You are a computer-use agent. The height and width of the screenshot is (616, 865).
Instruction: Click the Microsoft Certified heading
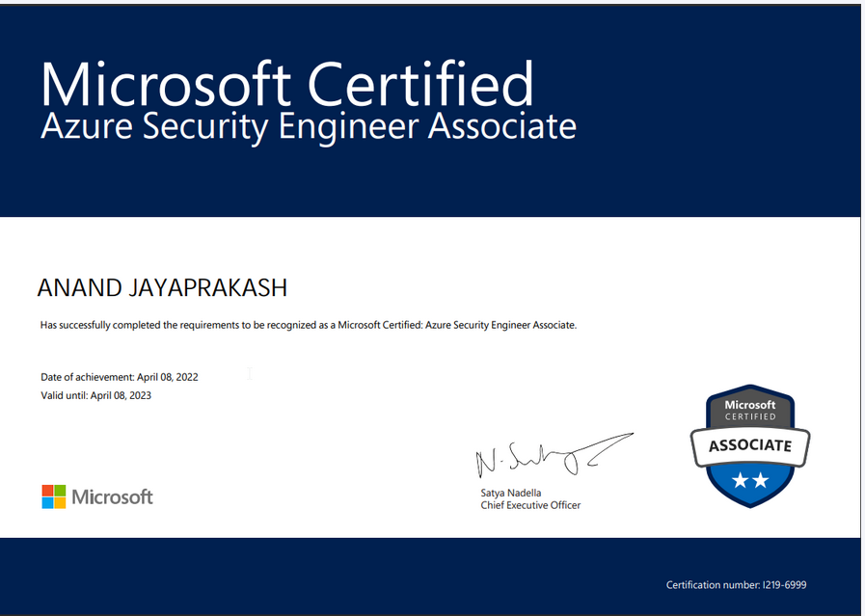286,84
